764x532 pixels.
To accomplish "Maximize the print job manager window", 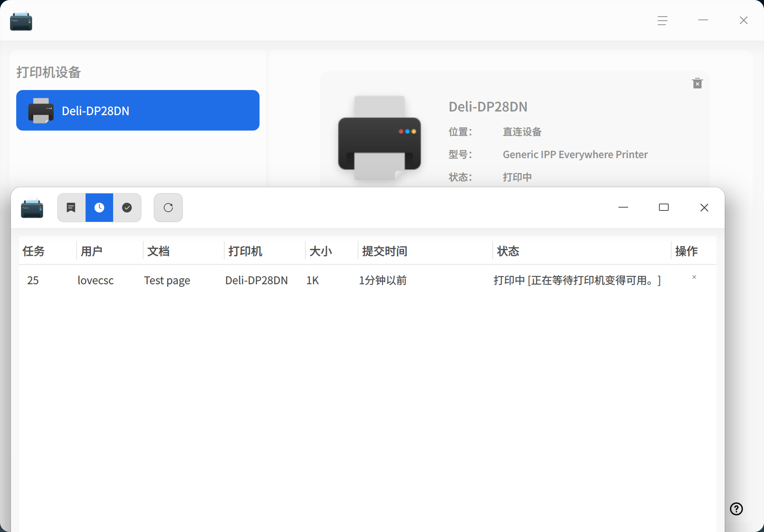I will click(664, 208).
